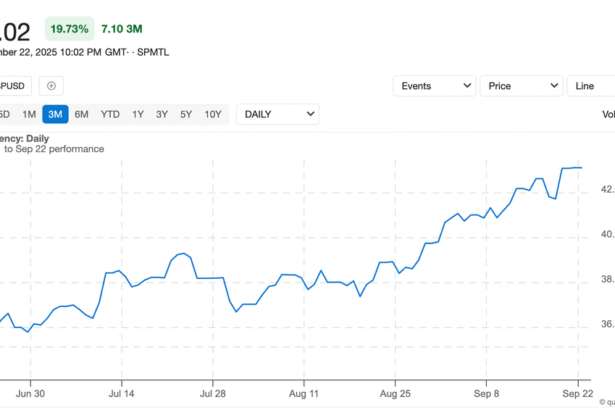This screenshot has height=410, width=615.
Task: Select the 1M time range
Action: click(29, 114)
